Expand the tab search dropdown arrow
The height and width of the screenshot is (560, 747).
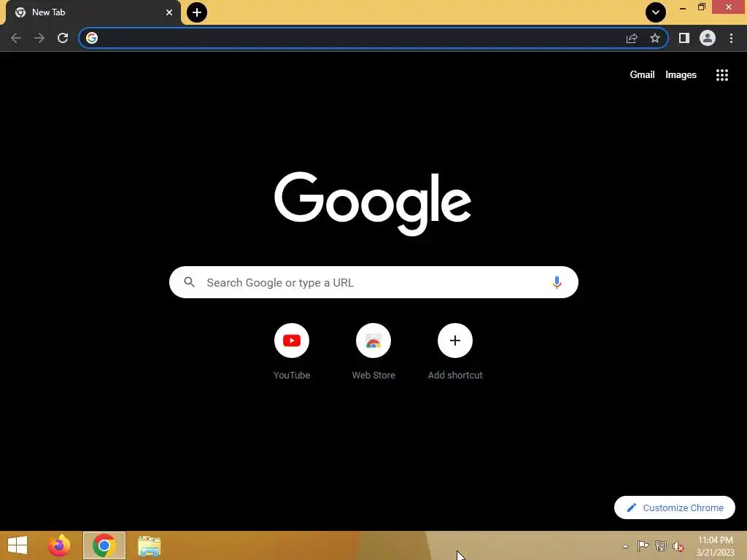(x=656, y=12)
